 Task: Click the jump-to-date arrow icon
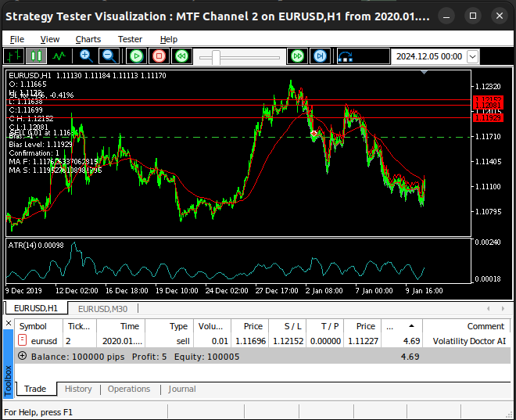345,56
